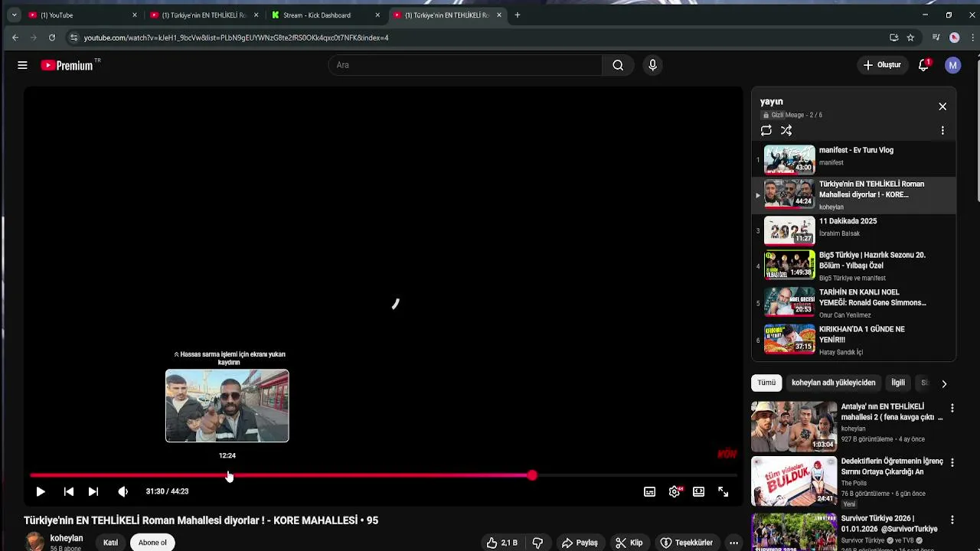Bookmark this page with star icon

click(x=910, y=37)
